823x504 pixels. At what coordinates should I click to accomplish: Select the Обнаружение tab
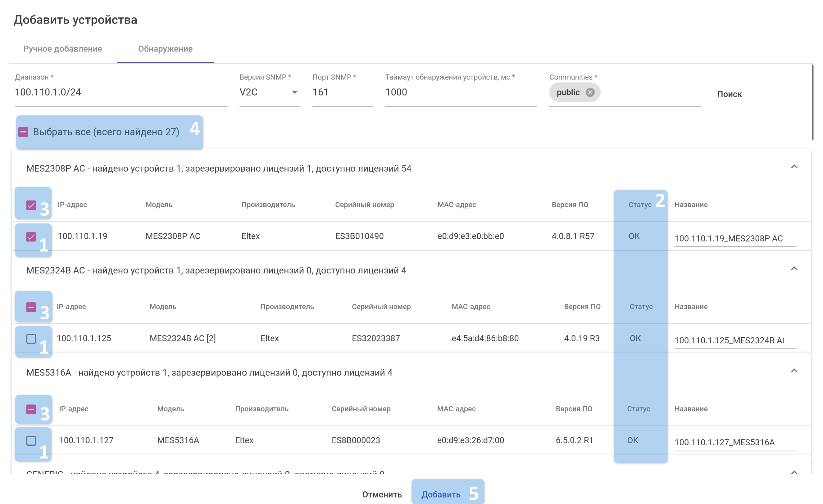click(x=165, y=49)
